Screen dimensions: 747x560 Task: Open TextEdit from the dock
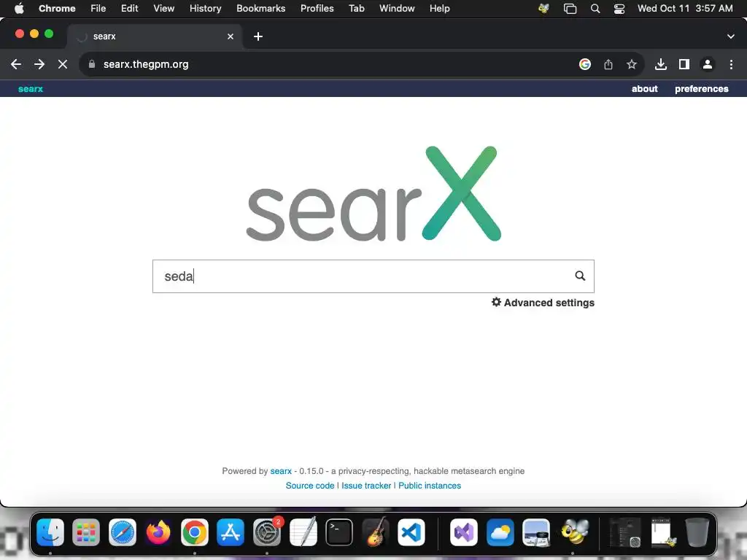pos(303,532)
